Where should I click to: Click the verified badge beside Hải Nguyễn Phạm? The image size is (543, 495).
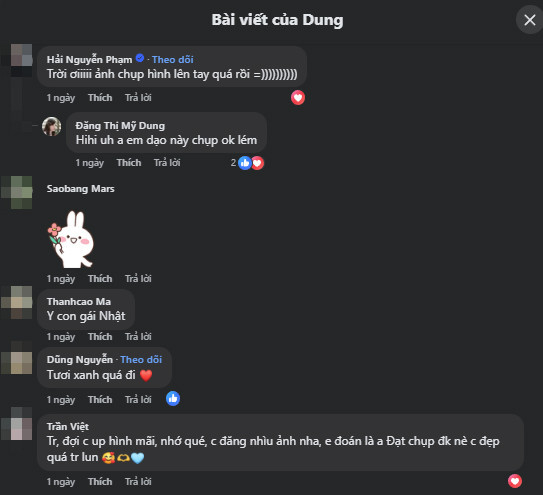pos(140,58)
